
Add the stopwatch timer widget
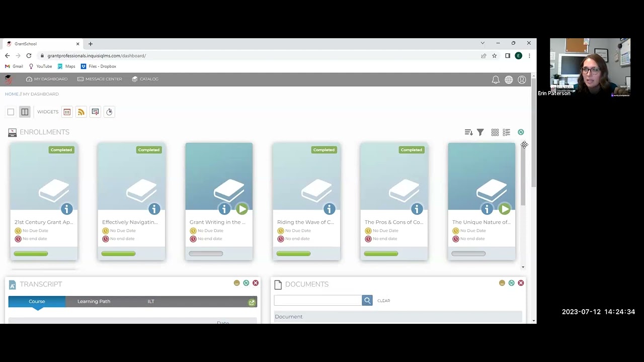[109, 112]
